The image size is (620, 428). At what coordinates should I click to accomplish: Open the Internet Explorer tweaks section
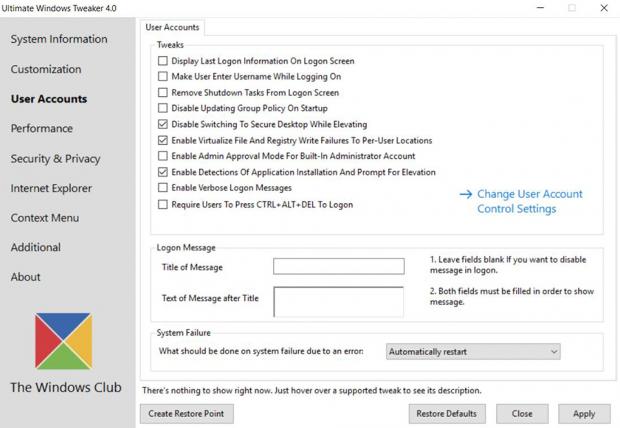(51, 188)
